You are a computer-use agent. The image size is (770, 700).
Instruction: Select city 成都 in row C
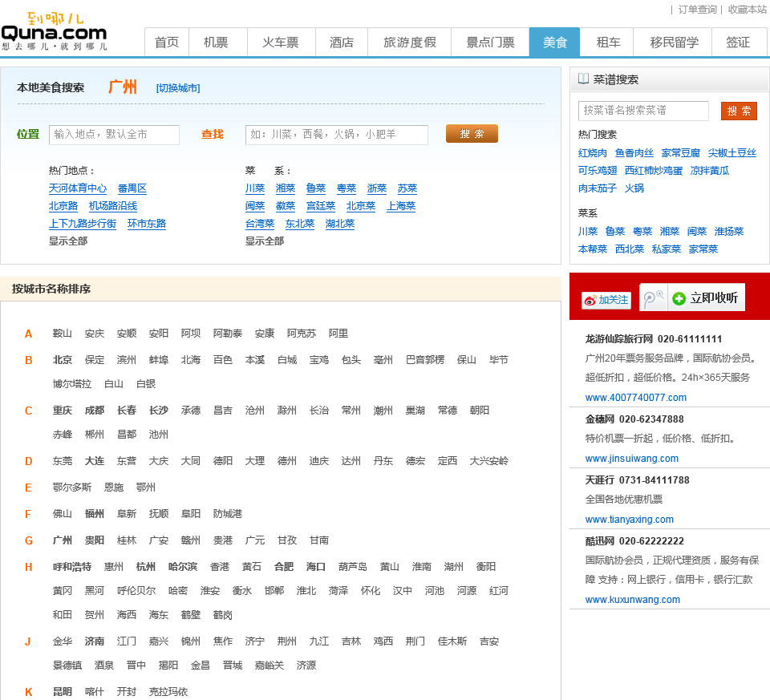95,411
